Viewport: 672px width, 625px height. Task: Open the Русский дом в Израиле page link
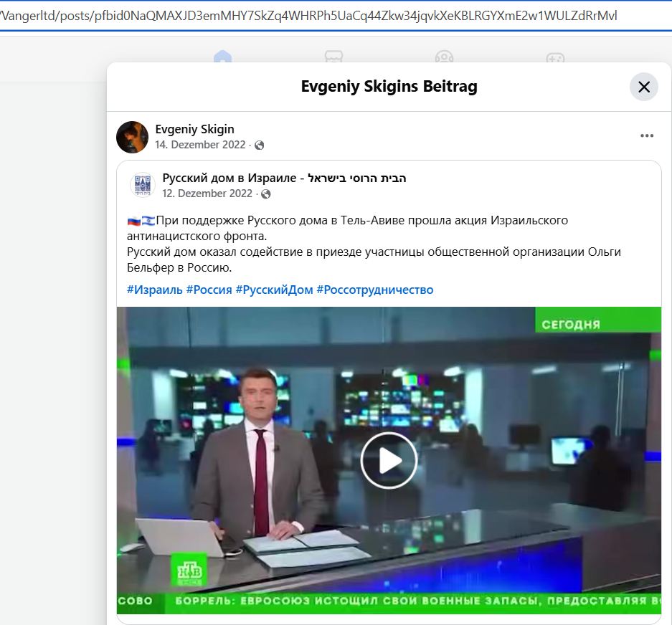point(284,178)
